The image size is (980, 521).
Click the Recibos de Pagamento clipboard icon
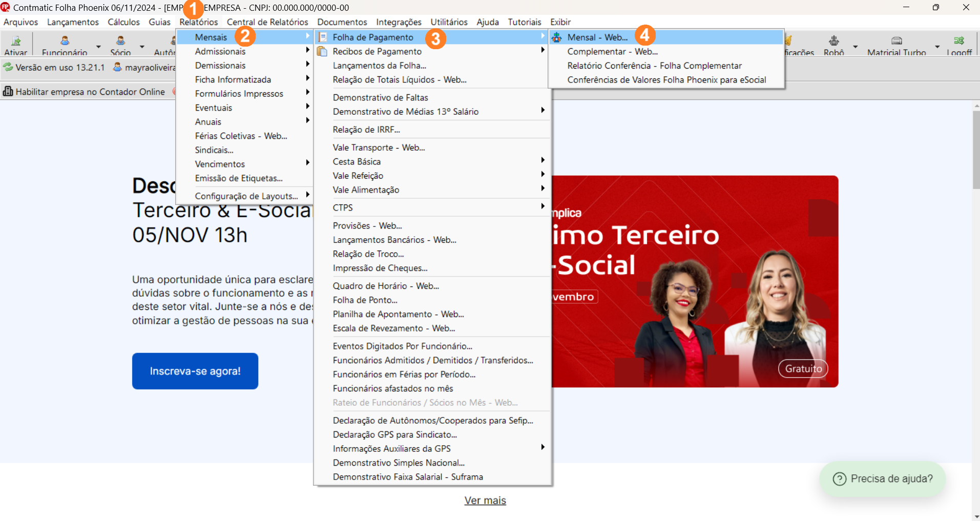coord(322,51)
